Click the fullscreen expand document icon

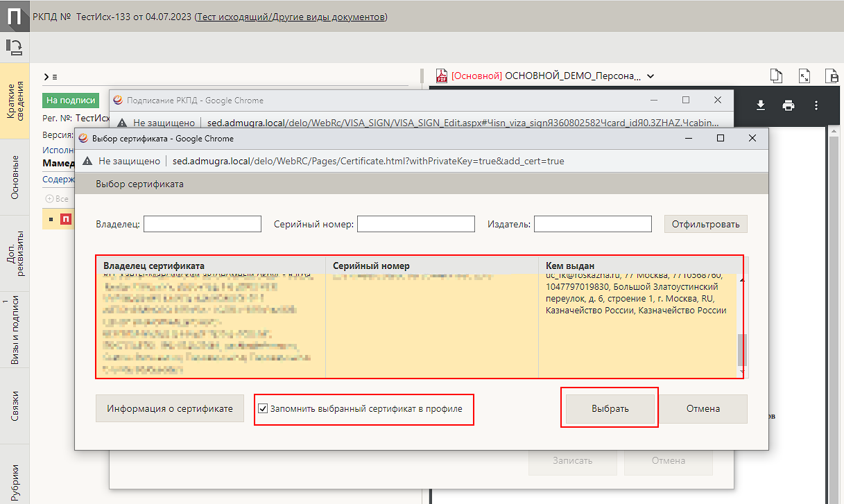(804, 76)
